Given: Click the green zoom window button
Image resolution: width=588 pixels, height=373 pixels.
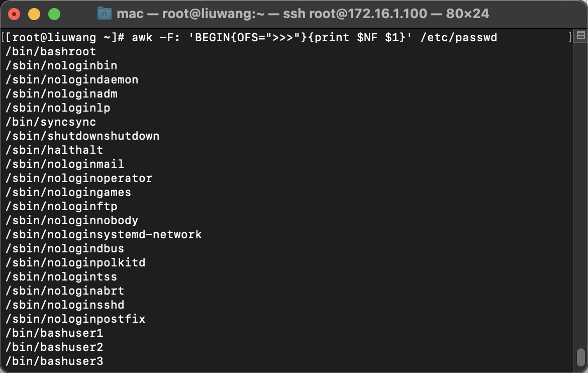Looking at the screenshot, I should [54, 14].
